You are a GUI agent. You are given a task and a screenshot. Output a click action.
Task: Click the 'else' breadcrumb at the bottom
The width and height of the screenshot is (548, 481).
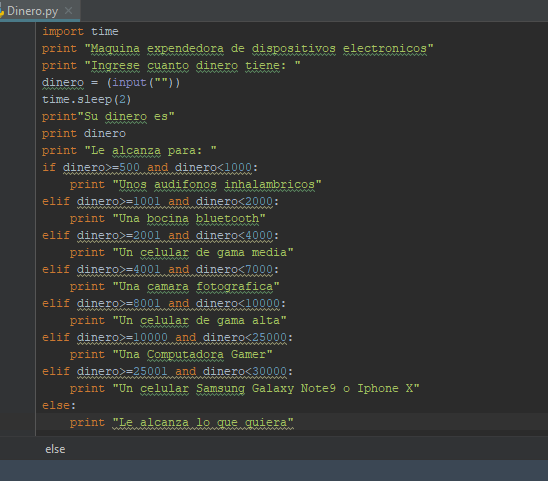pos(55,449)
